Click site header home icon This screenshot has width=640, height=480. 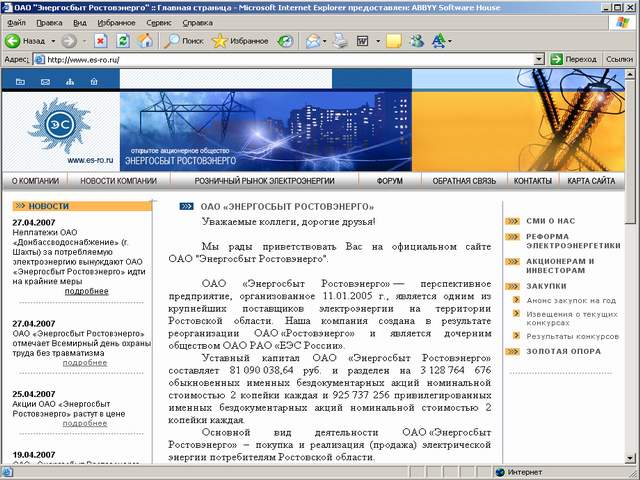pyautogui.click(x=94, y=82)
